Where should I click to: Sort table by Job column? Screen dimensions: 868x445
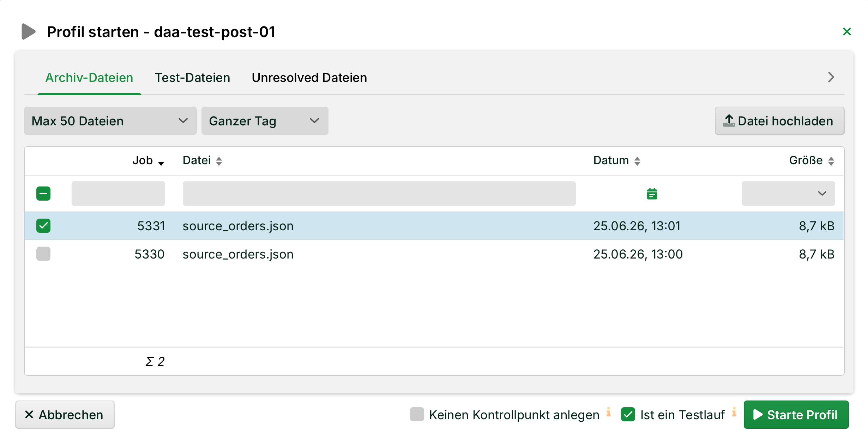tap(148, 161)
